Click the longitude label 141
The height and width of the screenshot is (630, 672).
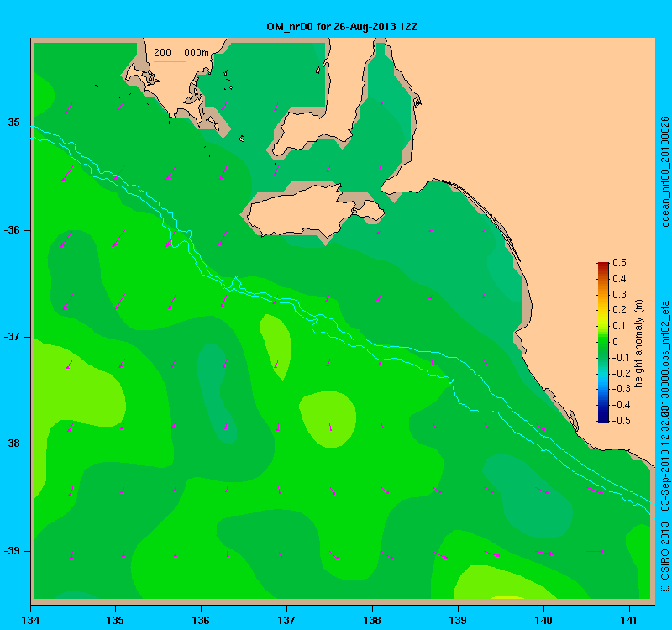coord(629,620)
